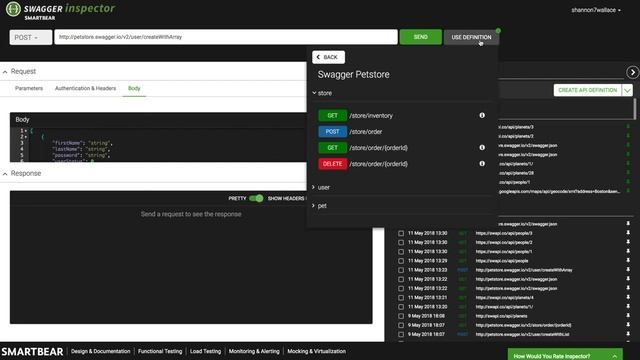Switch to Authentication & Headers tab
The height and width of the screenshot is (360, 640).
pos(85,88)
